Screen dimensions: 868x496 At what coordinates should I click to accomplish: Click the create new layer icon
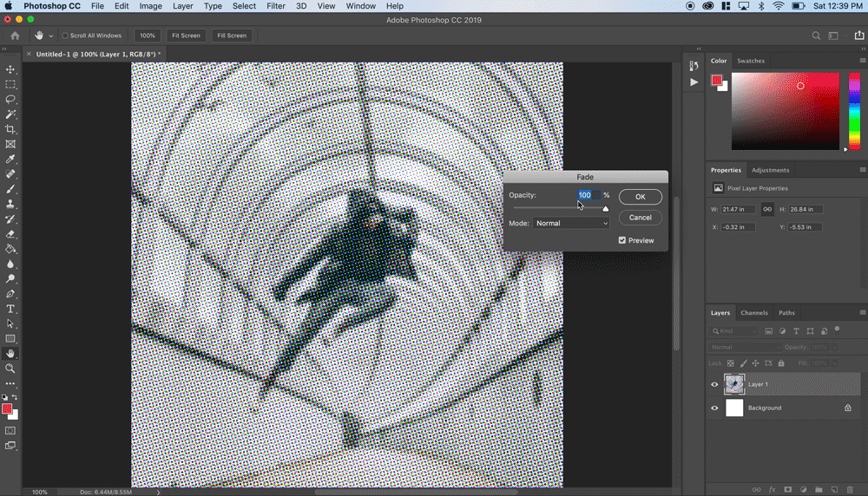click(834, 489)
